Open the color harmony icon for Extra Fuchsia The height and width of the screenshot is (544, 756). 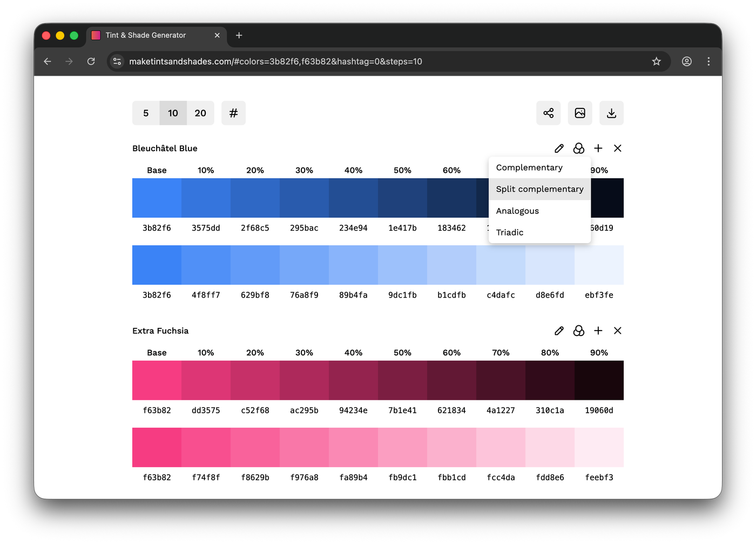tap(578, 331)
